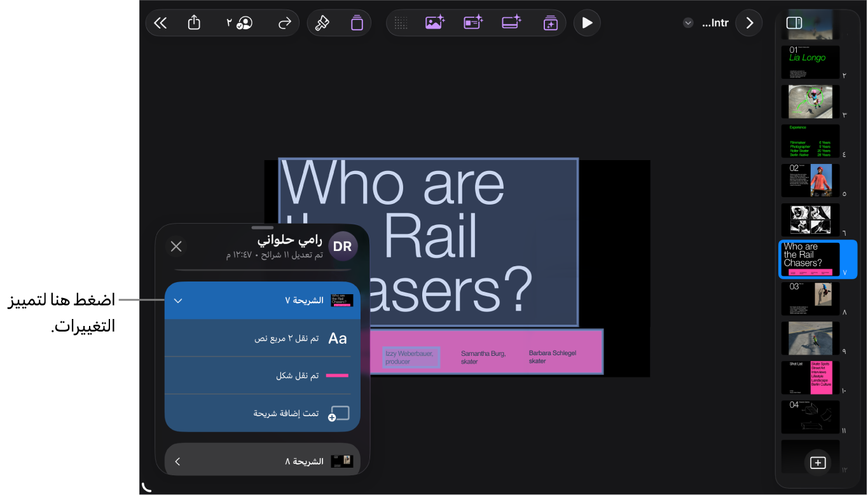
Task: Click the stacked-rectangles icon beside the paintbrush
Action: tap(357, 23)
